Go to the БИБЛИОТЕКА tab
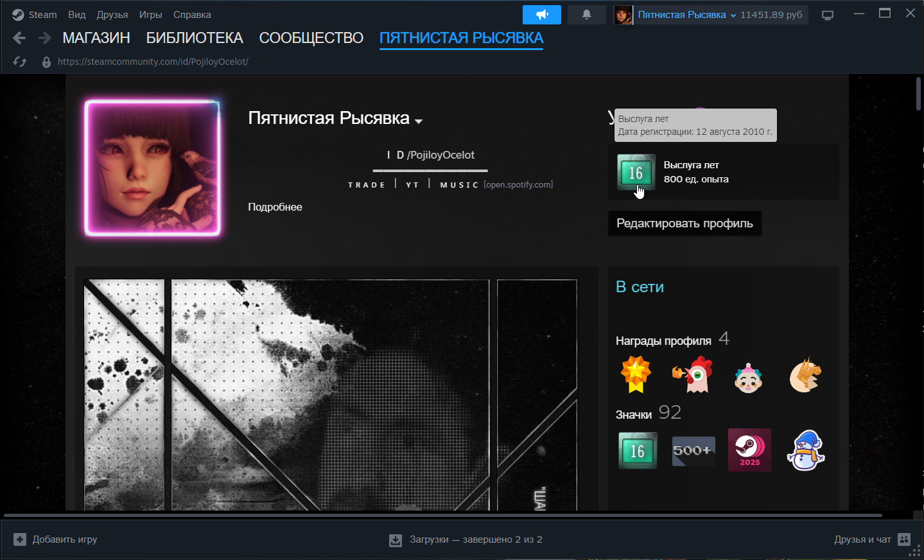The height and width of the screenshot is (560, 924). [195, 39]
